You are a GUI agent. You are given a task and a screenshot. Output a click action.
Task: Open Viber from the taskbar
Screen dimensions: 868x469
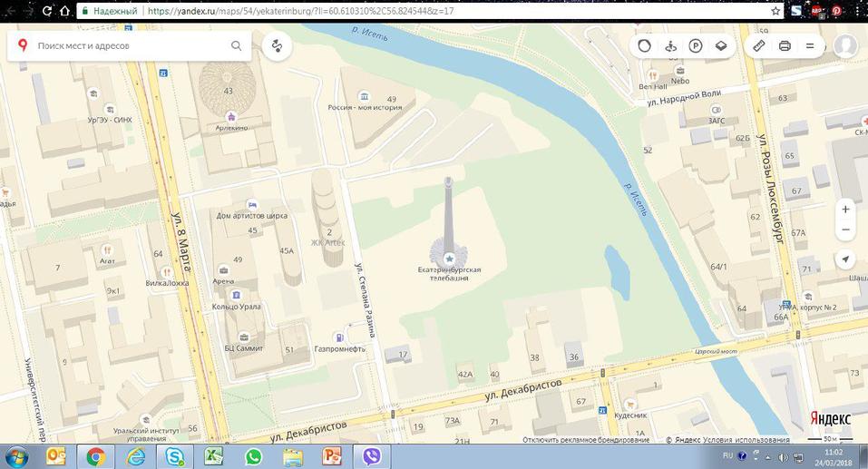click(x=370, y=456)
